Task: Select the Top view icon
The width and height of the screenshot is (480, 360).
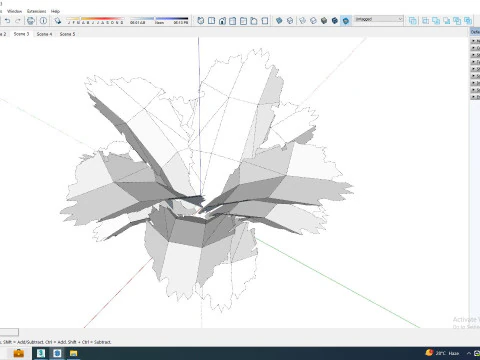Action: [x=211, y=21]
